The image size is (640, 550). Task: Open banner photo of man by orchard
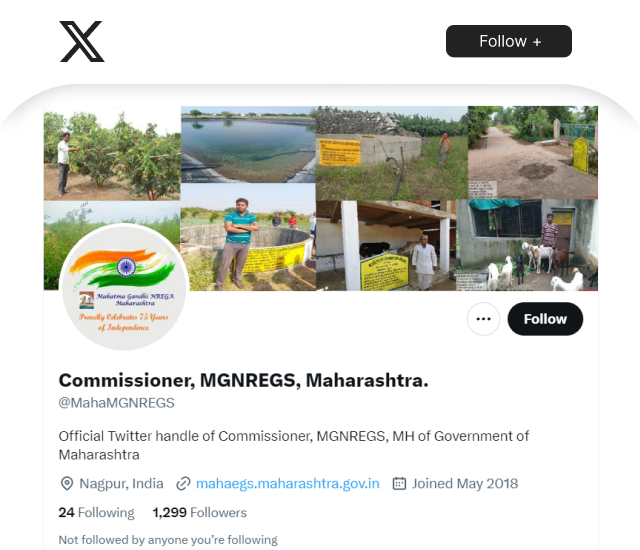112,154
